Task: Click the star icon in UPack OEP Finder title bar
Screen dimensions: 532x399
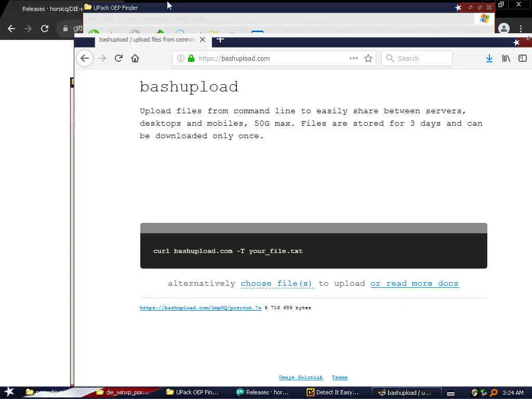Action: click(458, 7)
